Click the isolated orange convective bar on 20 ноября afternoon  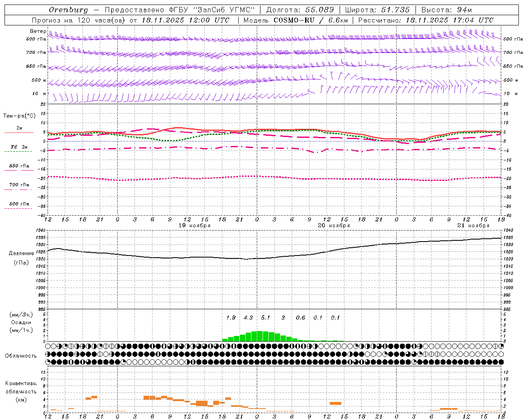pos(336,403)
